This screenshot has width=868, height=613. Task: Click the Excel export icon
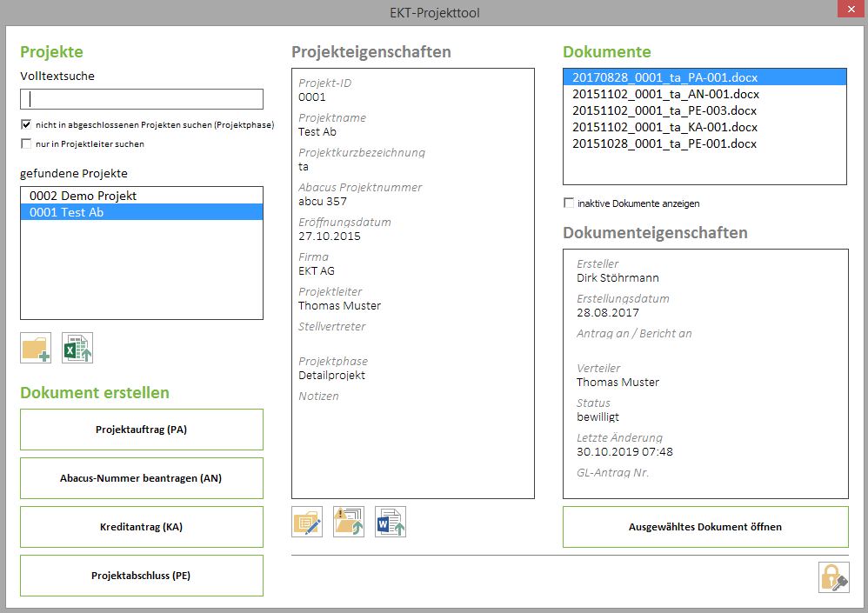(x=77, y=348)
